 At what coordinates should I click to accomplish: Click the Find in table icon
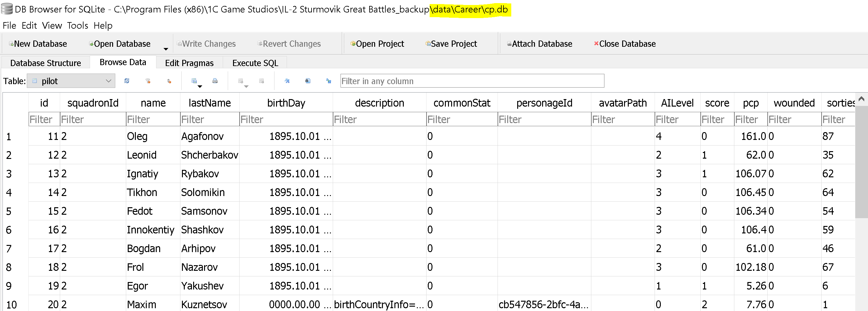click(x=308, y=81)
